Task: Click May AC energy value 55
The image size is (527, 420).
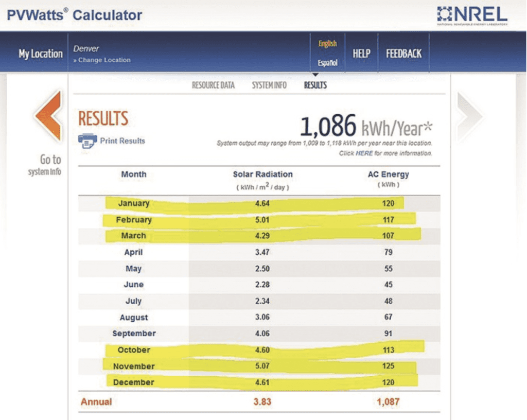Action: [389, 269]
